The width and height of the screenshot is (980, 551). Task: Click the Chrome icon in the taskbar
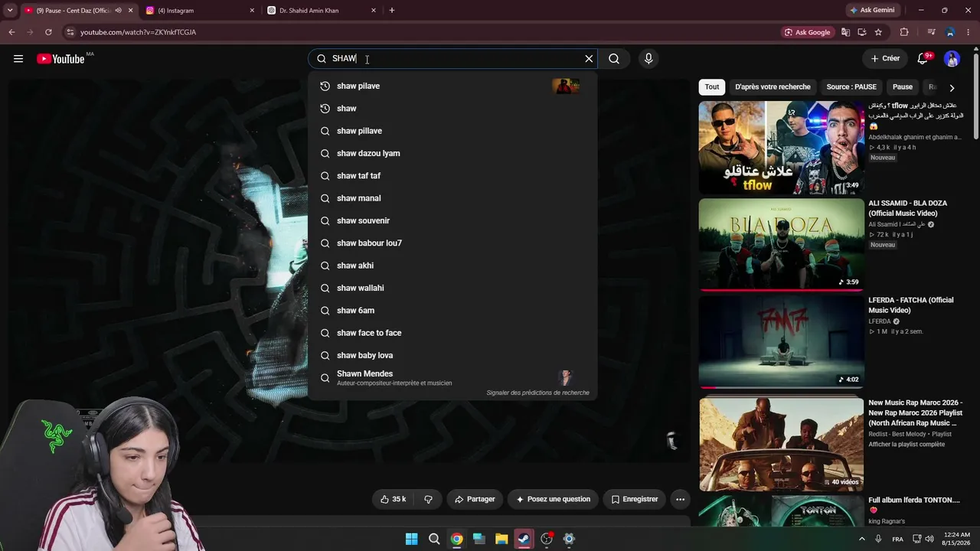(x=456, y=539)
